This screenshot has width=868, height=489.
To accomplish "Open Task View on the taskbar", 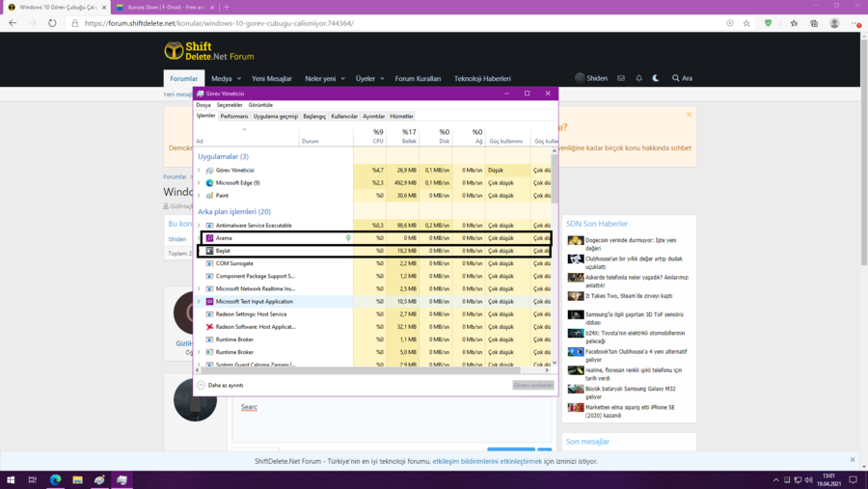I will click(33, 480).
